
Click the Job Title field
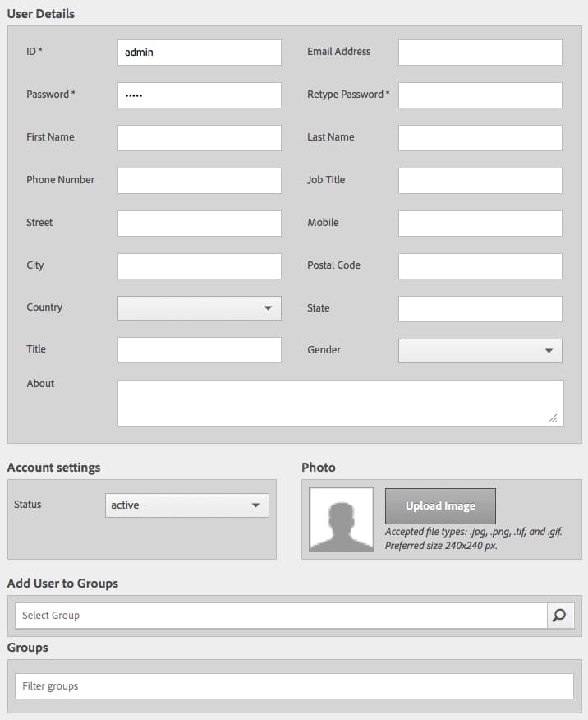pos(480,181)
